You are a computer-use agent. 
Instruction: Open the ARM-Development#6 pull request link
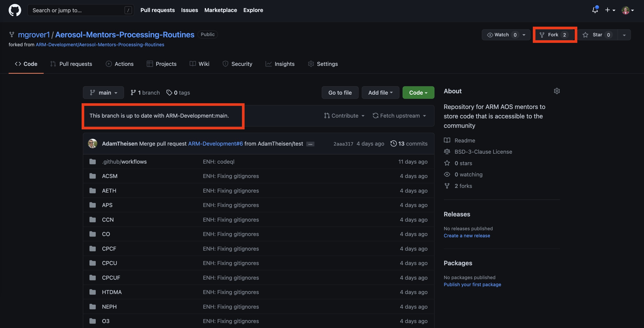216,143
